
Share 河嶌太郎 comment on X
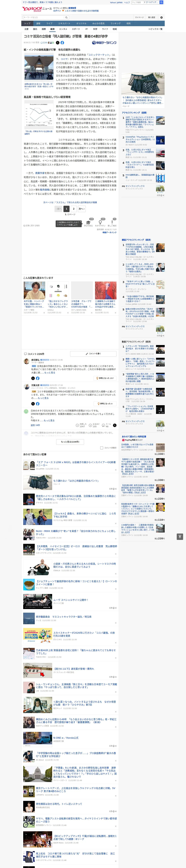[33, 404]
